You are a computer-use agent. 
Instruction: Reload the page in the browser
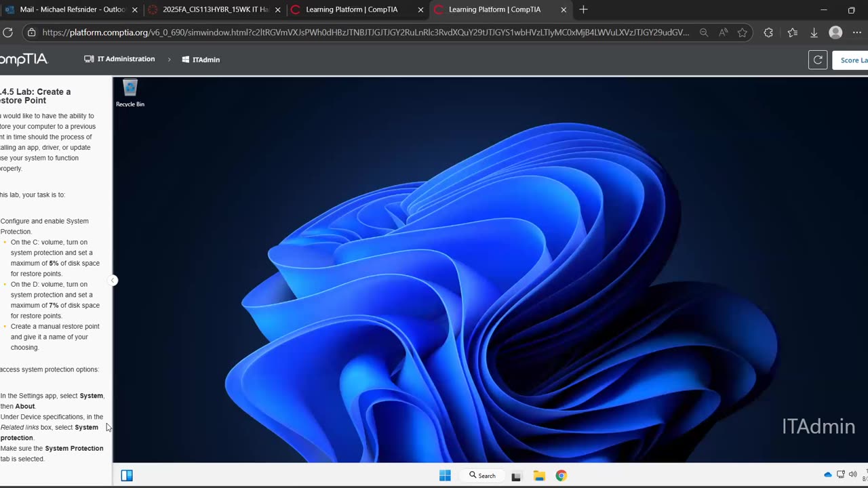pos(8,33)
